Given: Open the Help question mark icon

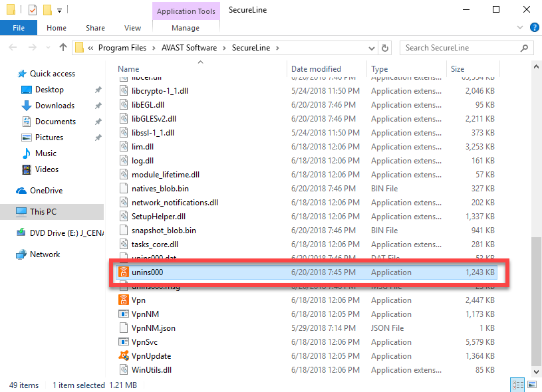Looking at the screenshot, I should [x=533, y=27].
